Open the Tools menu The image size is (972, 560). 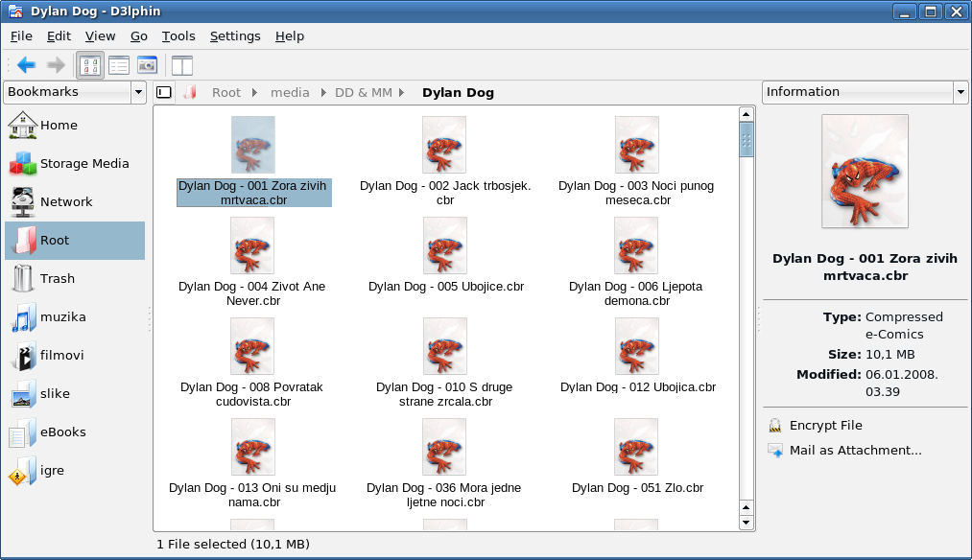click(x=178, y=35)
